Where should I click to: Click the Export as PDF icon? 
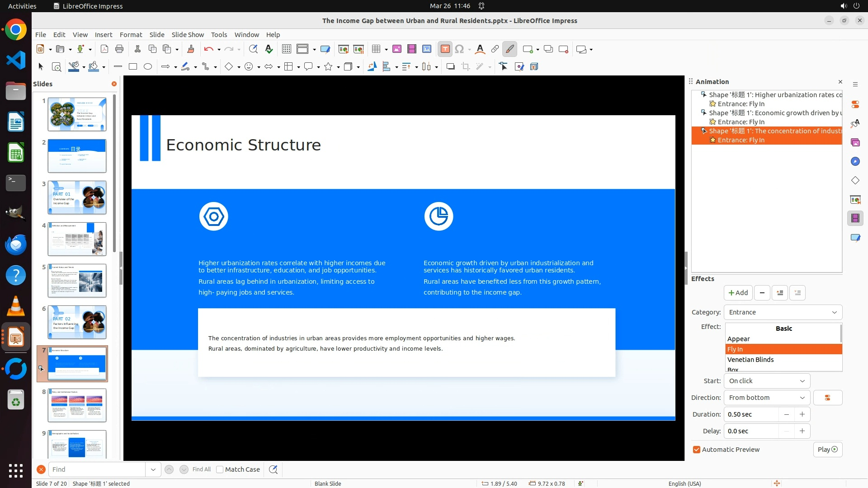[104, 49]
